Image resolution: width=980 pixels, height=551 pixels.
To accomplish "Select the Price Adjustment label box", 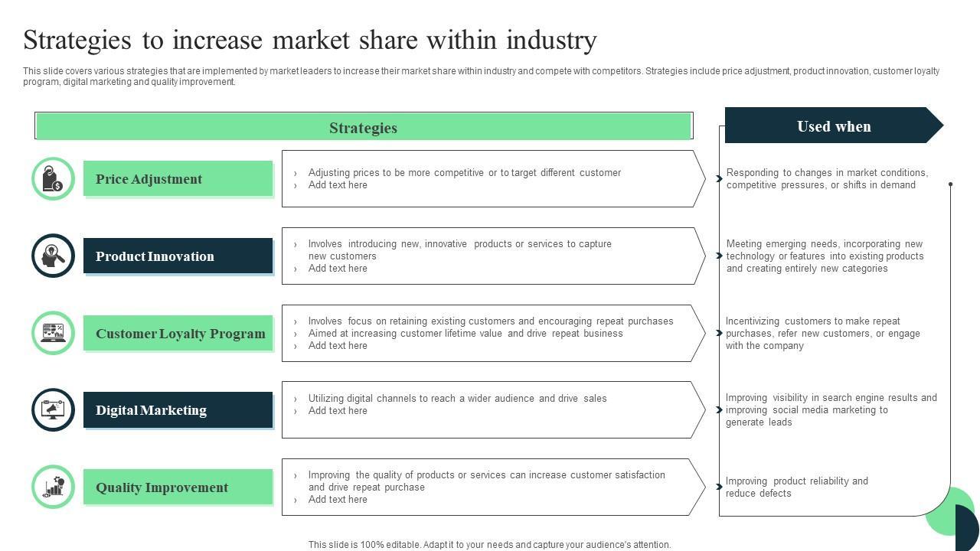I will coord(178,179).
